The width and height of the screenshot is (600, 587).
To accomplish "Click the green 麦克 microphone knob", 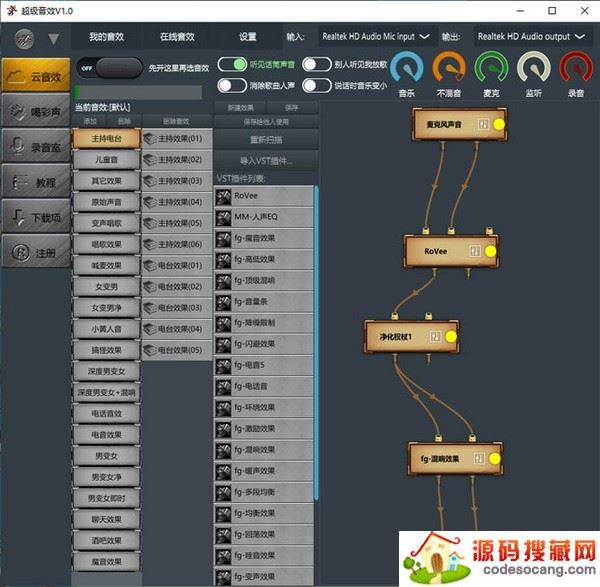I will click(492, 68).
